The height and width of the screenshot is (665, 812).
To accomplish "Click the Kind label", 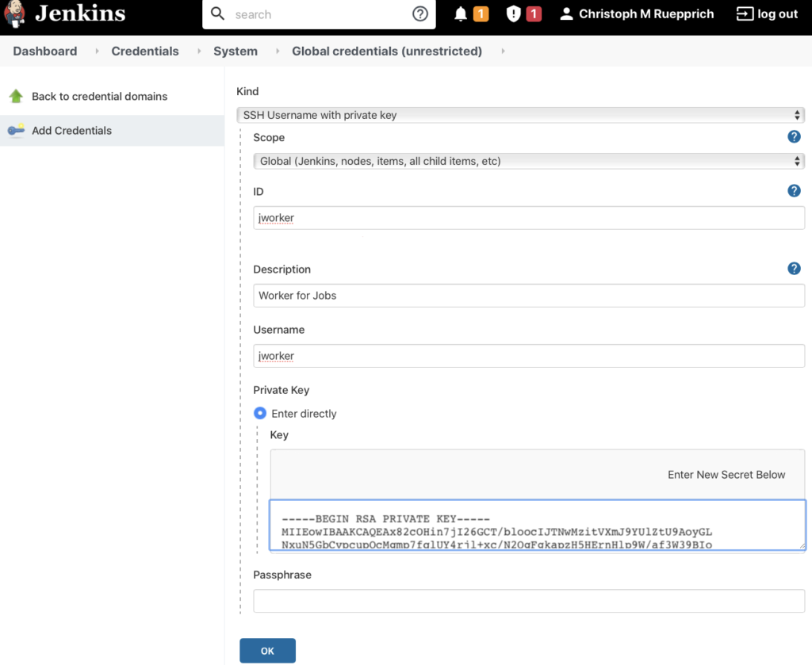I will click(247, 91).
